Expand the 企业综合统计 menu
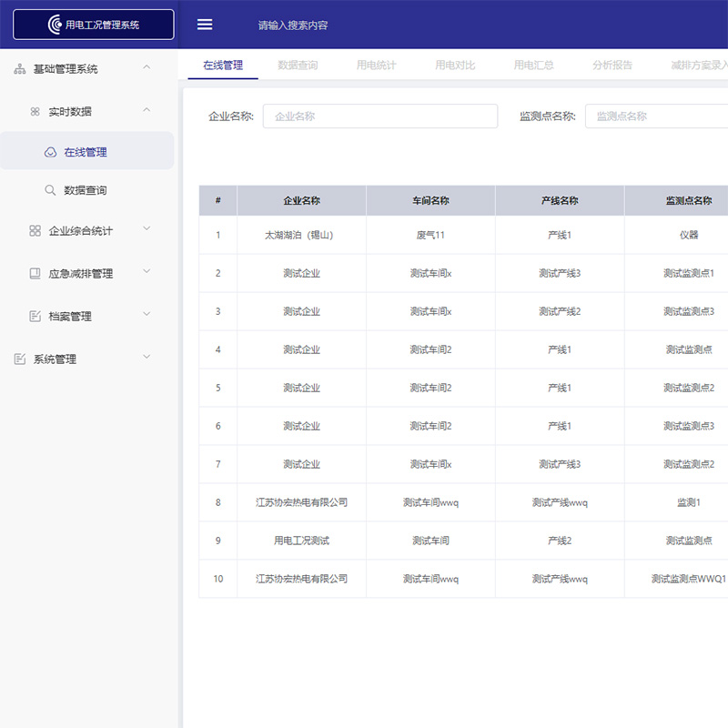This screenshot has height=728, width=728. [147, 229]
